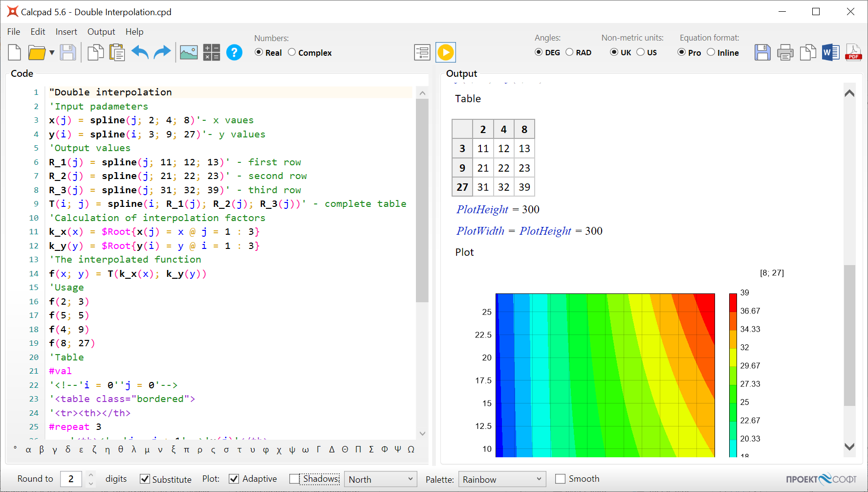868x492 pixels.
Task: Open the Insert menu
Action: (66, 31)
